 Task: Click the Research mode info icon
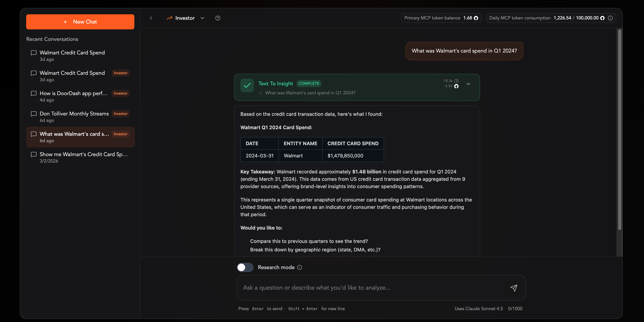point(300,267)
